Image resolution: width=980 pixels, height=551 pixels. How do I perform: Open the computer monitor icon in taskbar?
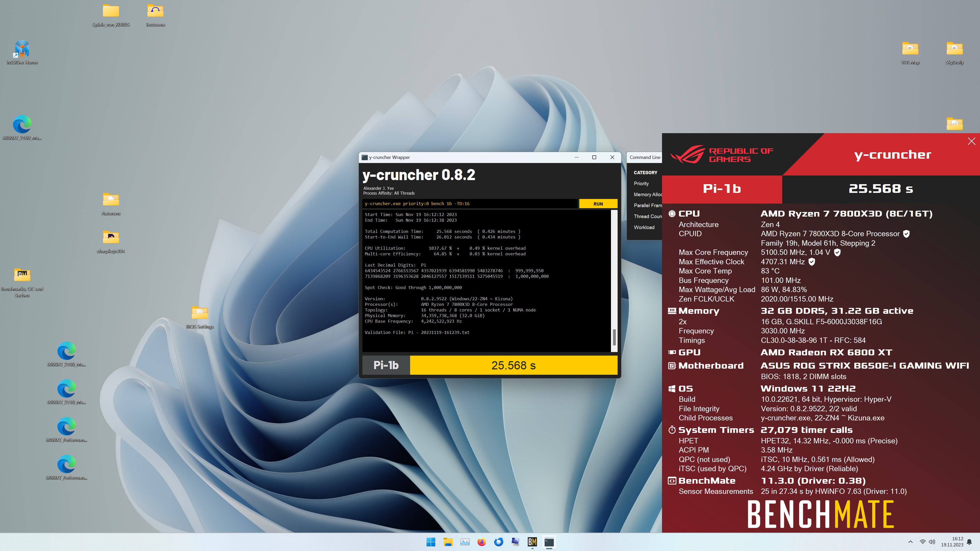pyautogui.click(x=516, y=542)
